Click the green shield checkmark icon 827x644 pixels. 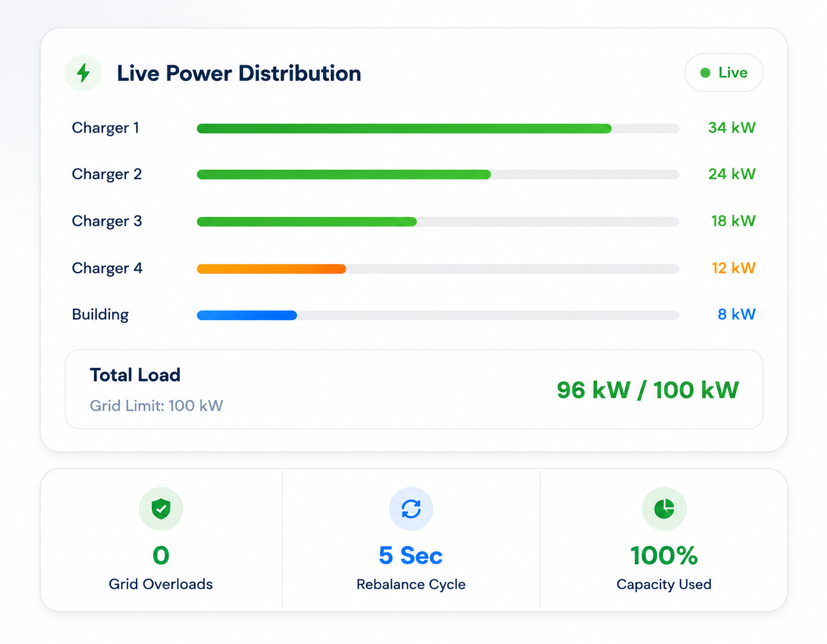(x=161, y=508)
